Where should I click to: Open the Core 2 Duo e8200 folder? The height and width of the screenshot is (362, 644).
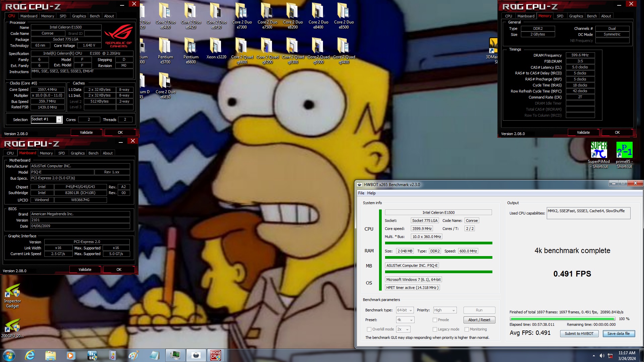click(293, 16)
